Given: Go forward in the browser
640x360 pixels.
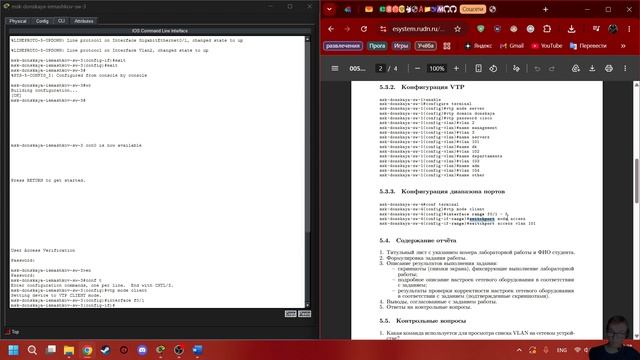Looking at the screenshot, I should 347,29.
